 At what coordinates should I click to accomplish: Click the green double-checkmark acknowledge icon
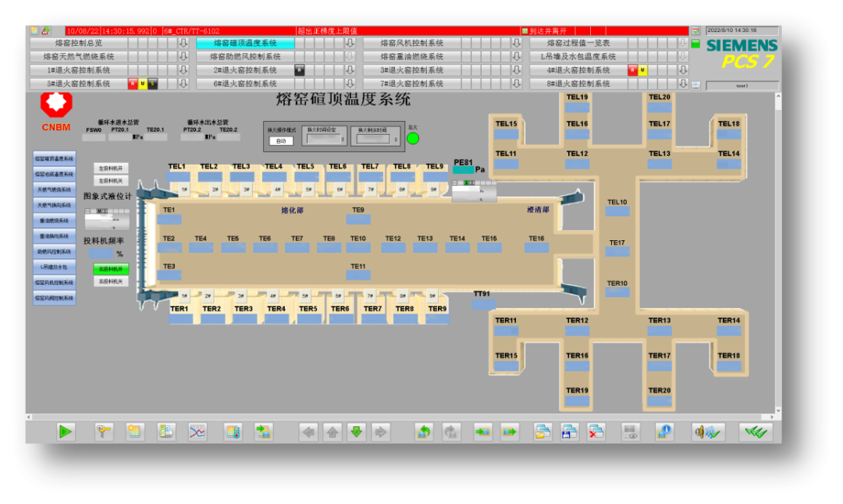click(755, 431)
